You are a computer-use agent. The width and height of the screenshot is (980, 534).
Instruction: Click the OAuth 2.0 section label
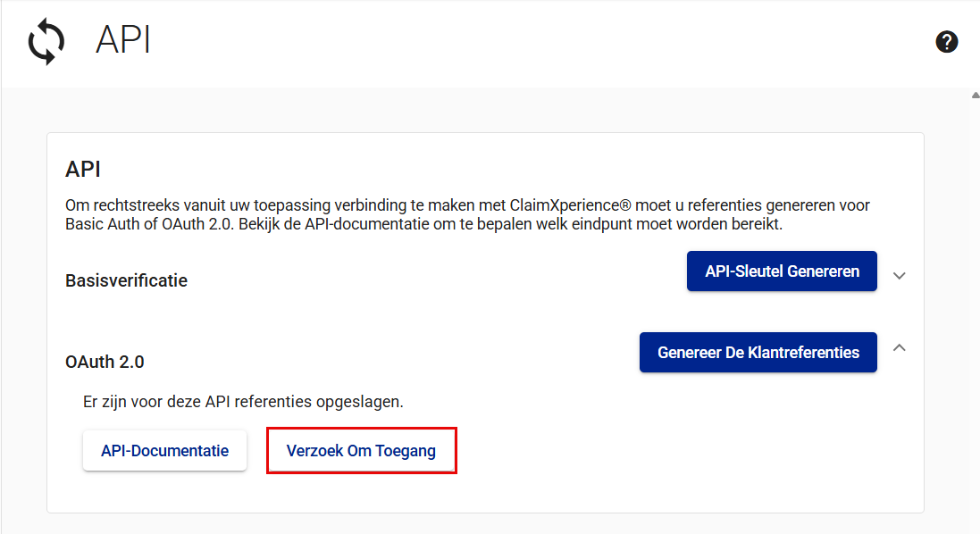point(105,362)
